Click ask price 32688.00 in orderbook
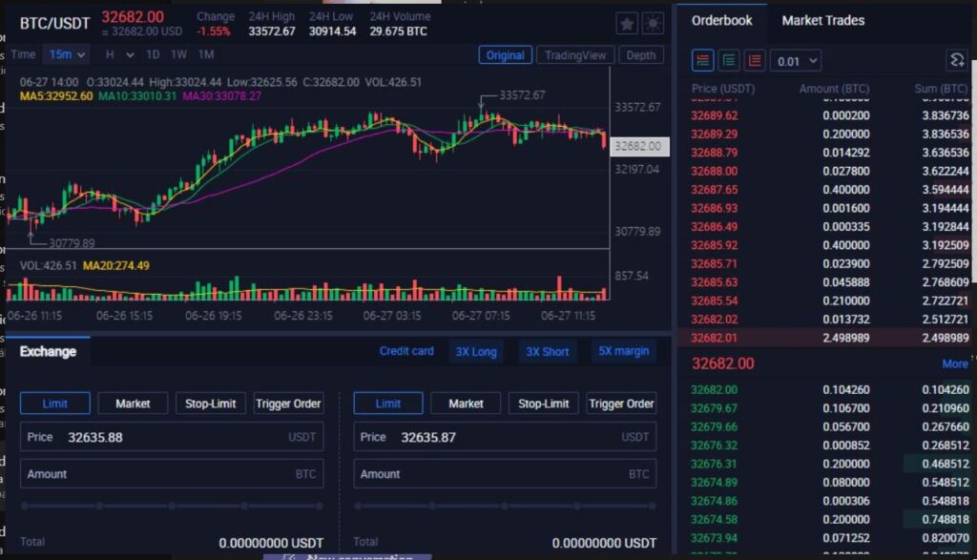977x560 pixels. pos(714,172)
